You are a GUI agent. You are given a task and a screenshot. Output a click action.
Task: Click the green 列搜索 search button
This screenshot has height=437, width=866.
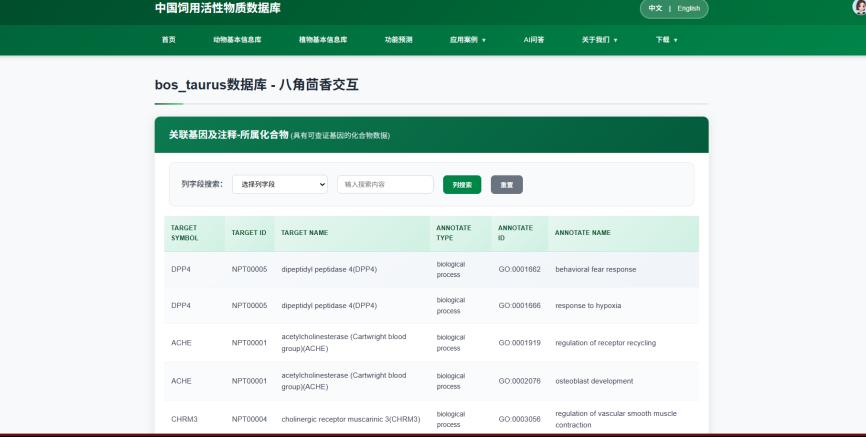(x=462, y=185)
